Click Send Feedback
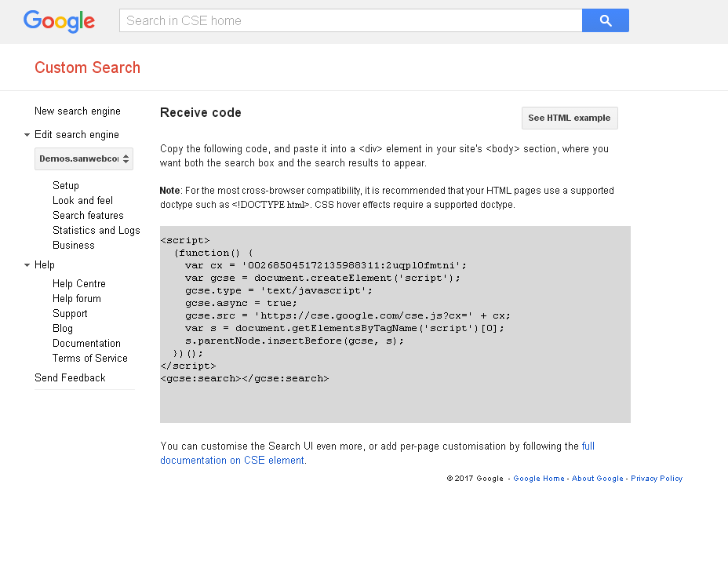The height and width of the screenshot is (583, 728). pyautogui.click(x=70, y=377)
